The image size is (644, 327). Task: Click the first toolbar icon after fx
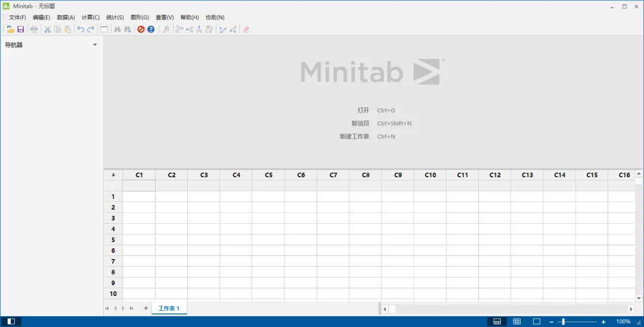[179, 29]
